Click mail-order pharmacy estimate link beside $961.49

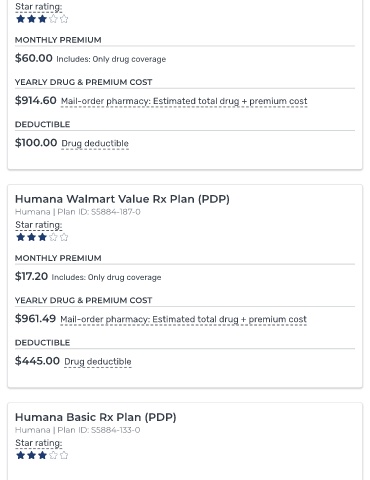click(183, 319)
